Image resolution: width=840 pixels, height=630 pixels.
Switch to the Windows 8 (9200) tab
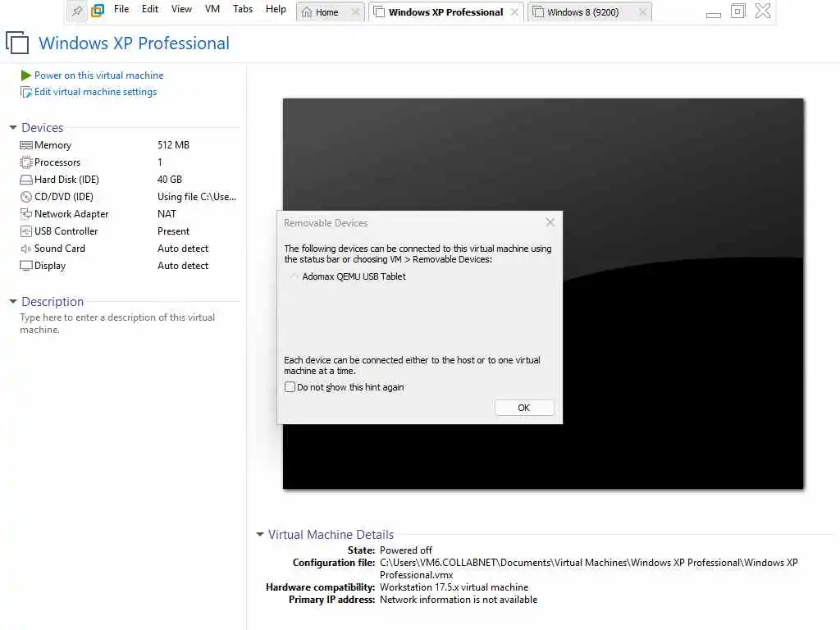(589, 11)
